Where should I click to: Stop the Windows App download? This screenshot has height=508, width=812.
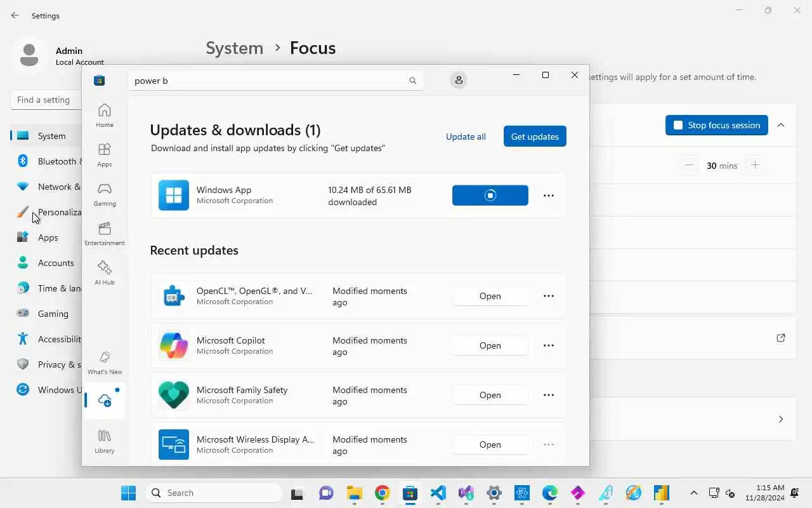tap(490, 196)
